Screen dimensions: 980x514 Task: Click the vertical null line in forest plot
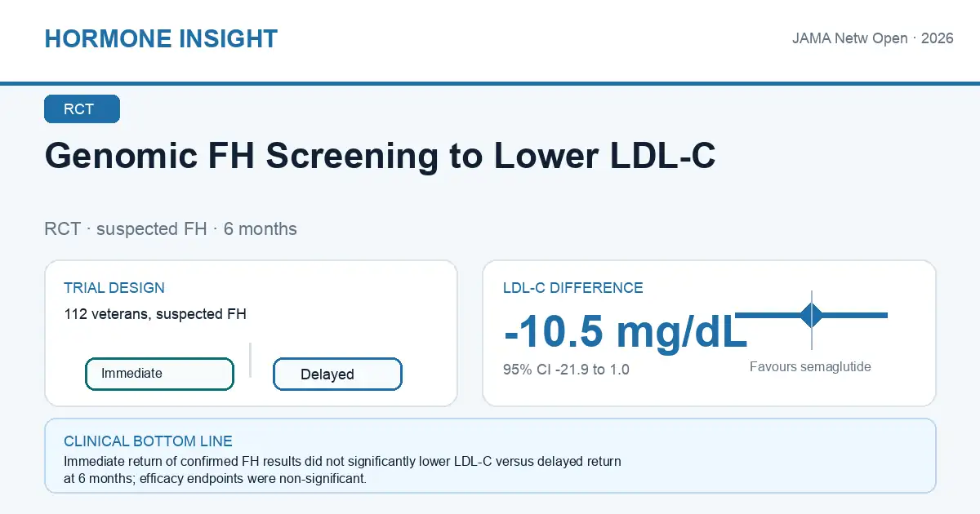coord(812,320)
